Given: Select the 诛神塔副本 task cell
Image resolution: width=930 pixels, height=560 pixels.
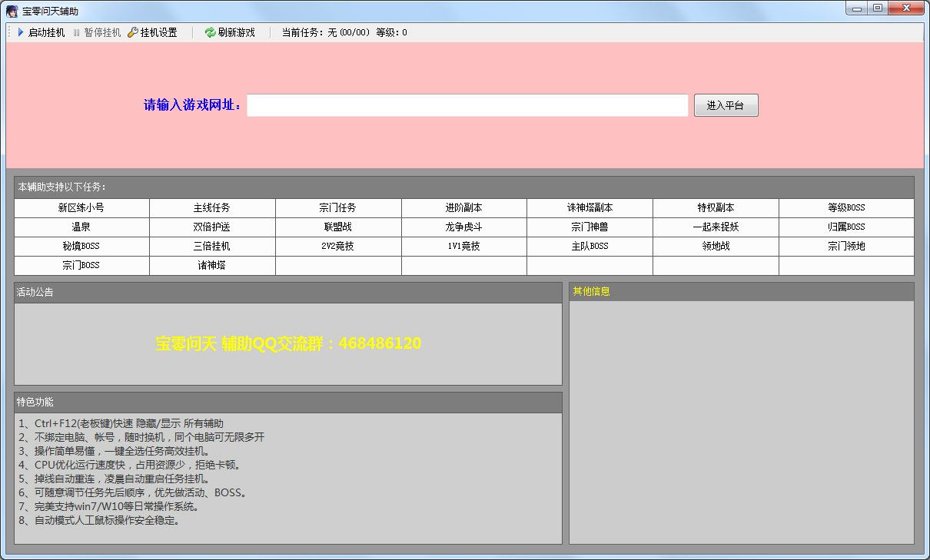Looking at the screenshot, I should pos(590,208).
